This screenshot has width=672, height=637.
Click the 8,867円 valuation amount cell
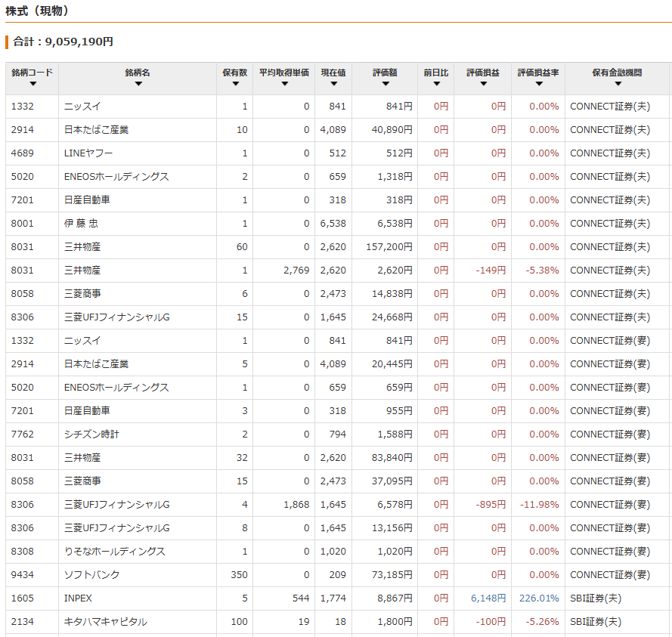(385, 598)
